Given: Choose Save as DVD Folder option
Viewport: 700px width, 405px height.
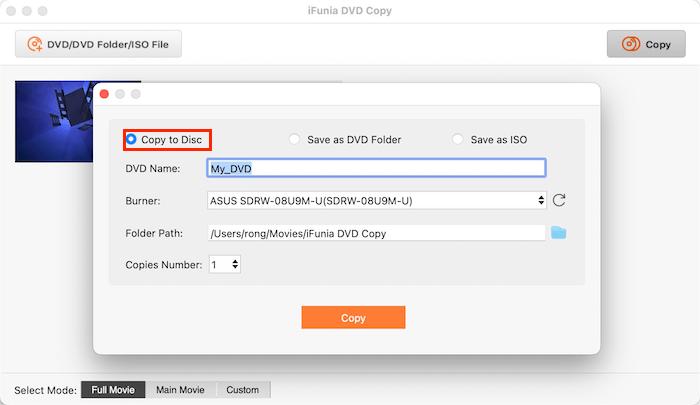Looking at the screenshot, I should [x=294, y=140].
